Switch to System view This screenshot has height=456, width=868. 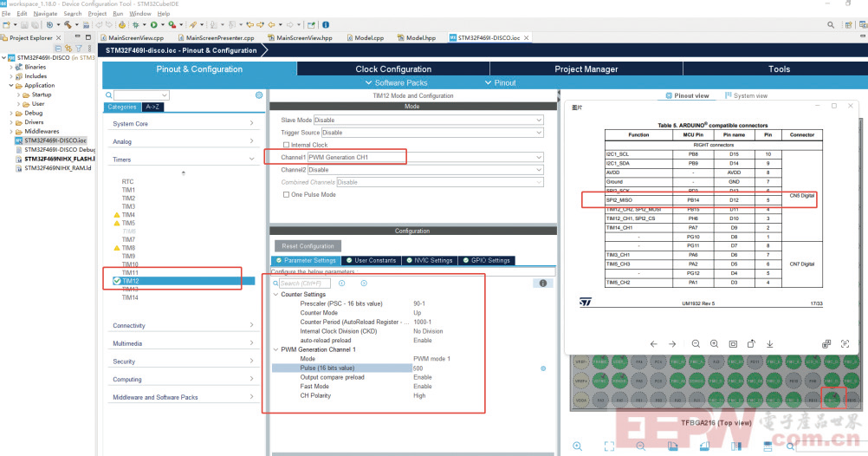click(746, 96)
